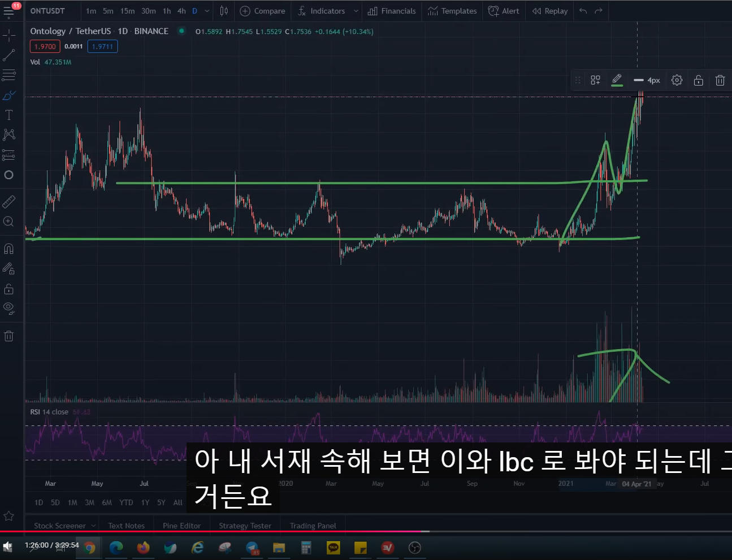
Task: Create a new Alert
Action: click(x=504, y=11)
